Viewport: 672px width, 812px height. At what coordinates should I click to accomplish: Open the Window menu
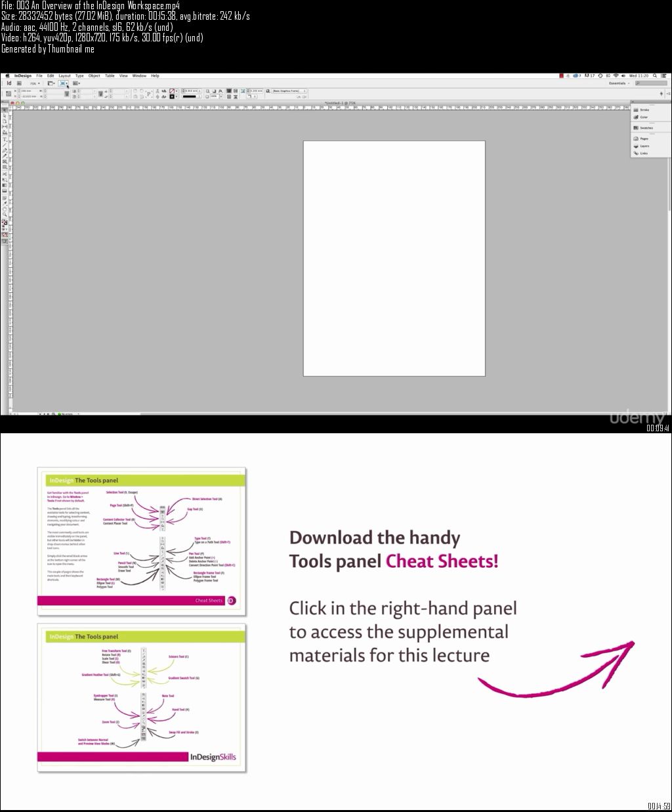(x=139, y=75)
